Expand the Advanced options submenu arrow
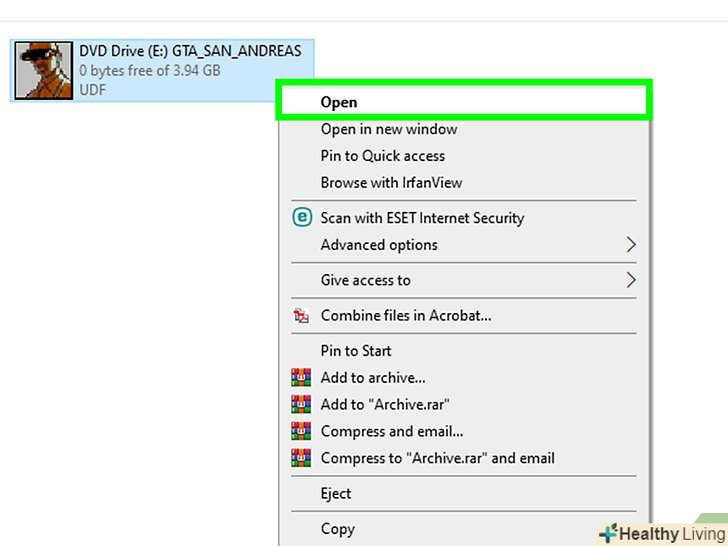Image resolution: width=728 pixels, height=546 pixels. coord(631,245)
